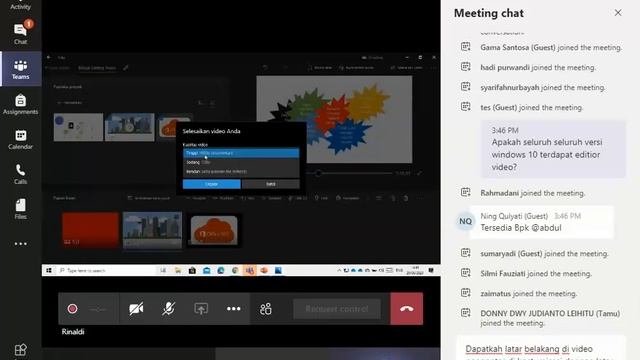Open the Assignments section
This screenshot has width=640, height=360.
pos(20,104)
